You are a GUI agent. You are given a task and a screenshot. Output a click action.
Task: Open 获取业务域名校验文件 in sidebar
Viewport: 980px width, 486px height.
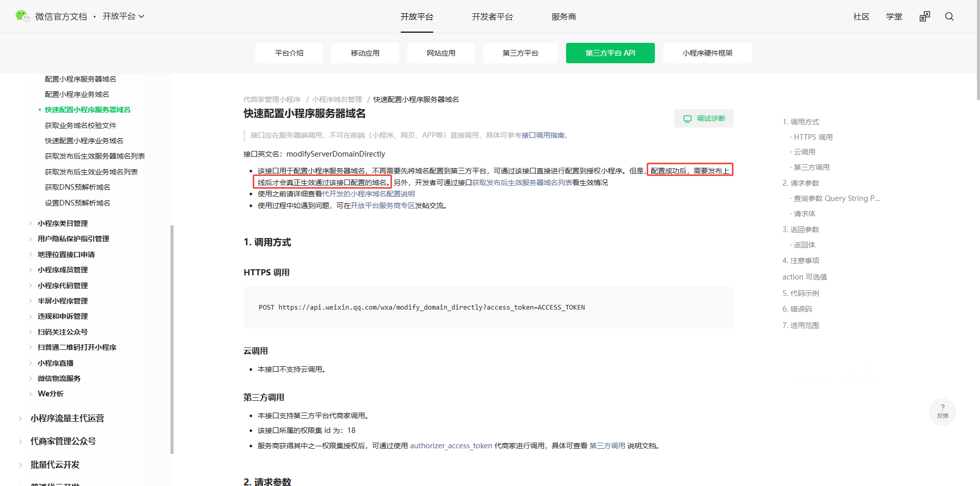[x=81, y=125]
